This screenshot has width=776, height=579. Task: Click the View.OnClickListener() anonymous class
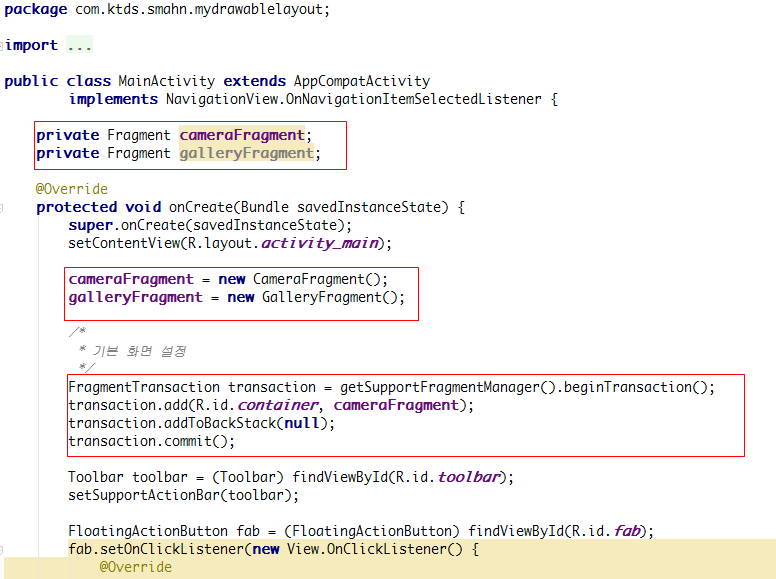375,549
